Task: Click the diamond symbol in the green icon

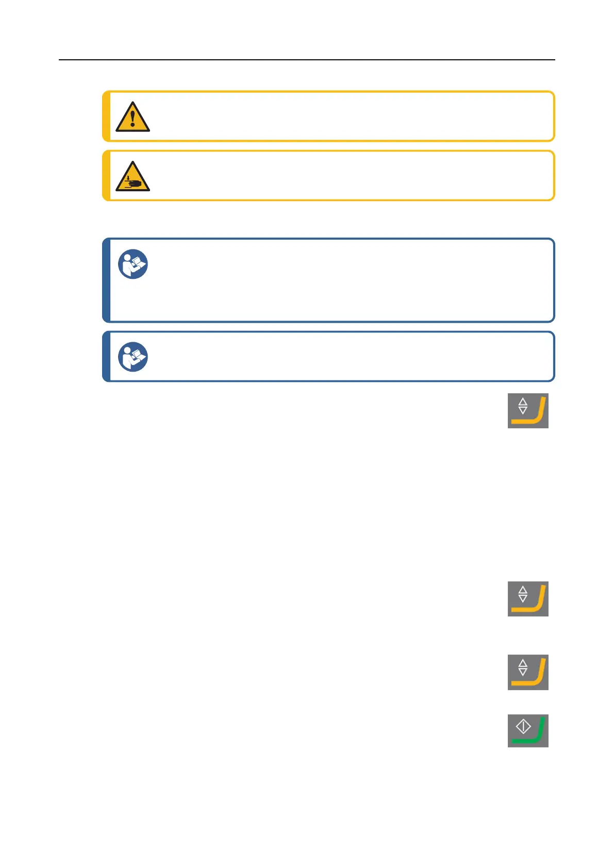Action: (523, 727)
